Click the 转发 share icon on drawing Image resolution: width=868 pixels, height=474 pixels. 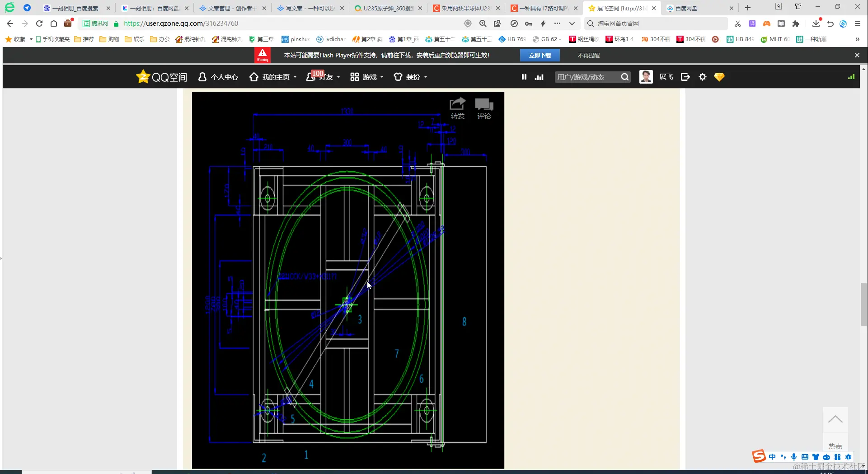point(457,108)
